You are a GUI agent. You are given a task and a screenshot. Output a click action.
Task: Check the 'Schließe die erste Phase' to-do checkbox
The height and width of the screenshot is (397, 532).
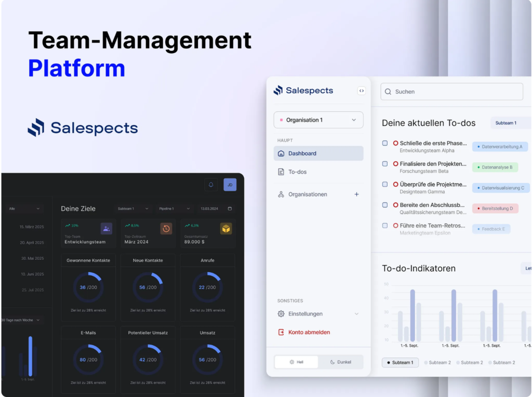[x=384, y=143]
